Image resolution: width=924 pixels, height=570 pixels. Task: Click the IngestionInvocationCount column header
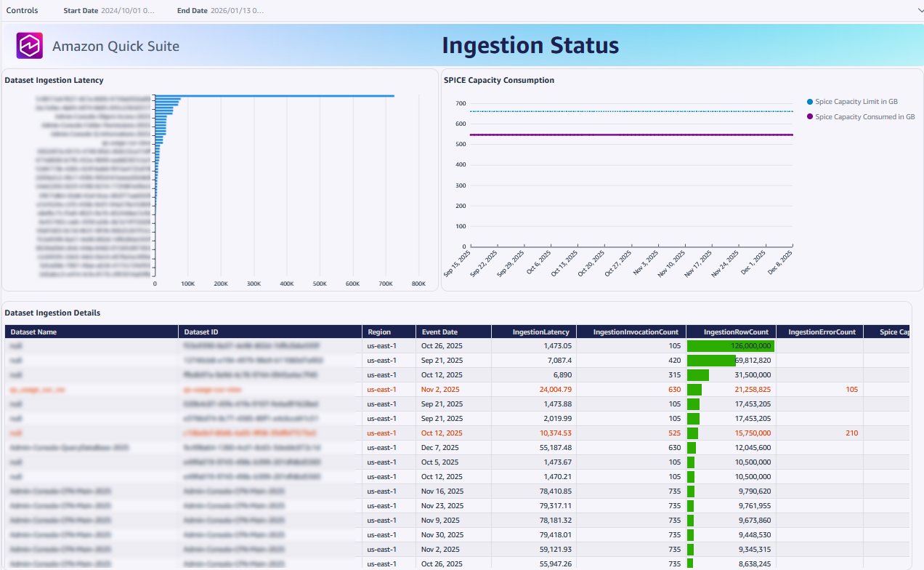coord(636,332)
